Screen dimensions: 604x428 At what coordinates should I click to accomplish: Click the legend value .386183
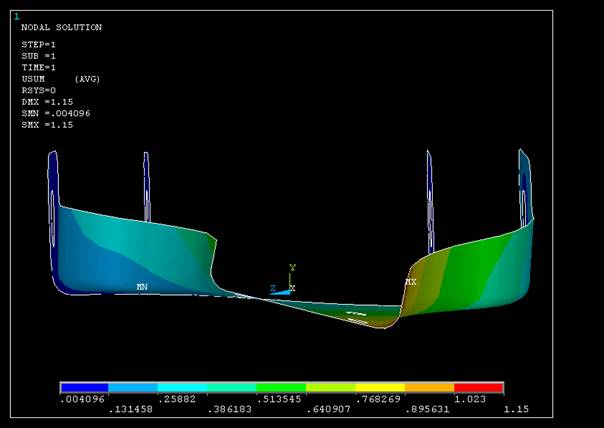[x=229, y=409]
